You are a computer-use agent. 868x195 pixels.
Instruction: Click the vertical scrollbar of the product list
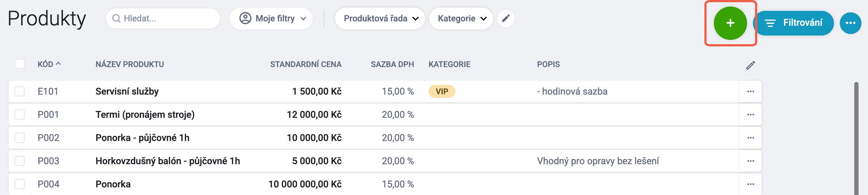point(856,138)
